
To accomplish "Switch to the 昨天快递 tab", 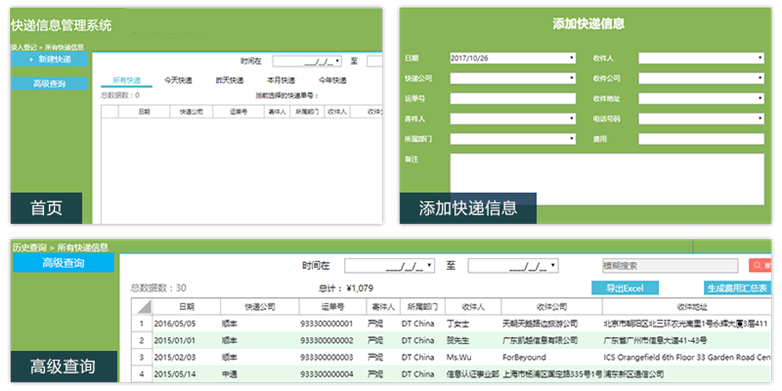I will pyautogui.click(x=229, y=80).
